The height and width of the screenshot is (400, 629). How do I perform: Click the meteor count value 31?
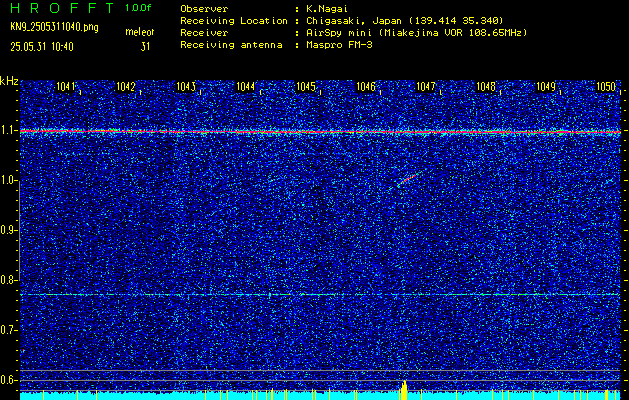click(x=145, y=47)
